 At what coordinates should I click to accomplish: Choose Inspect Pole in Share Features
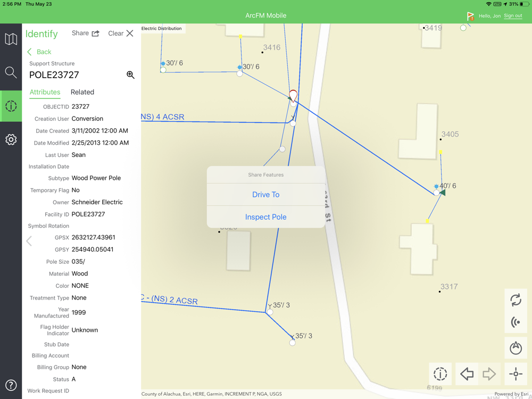[265, 217]
